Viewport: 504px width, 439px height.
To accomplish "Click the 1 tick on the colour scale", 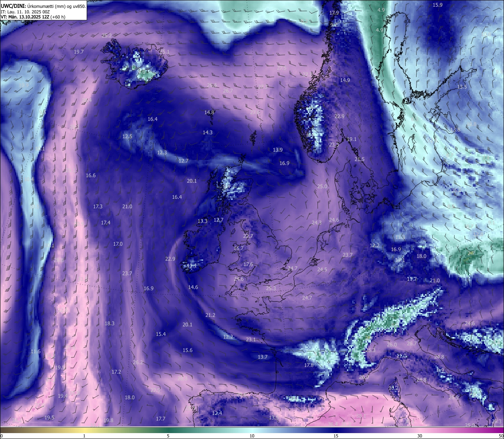I will pos(84,435).
